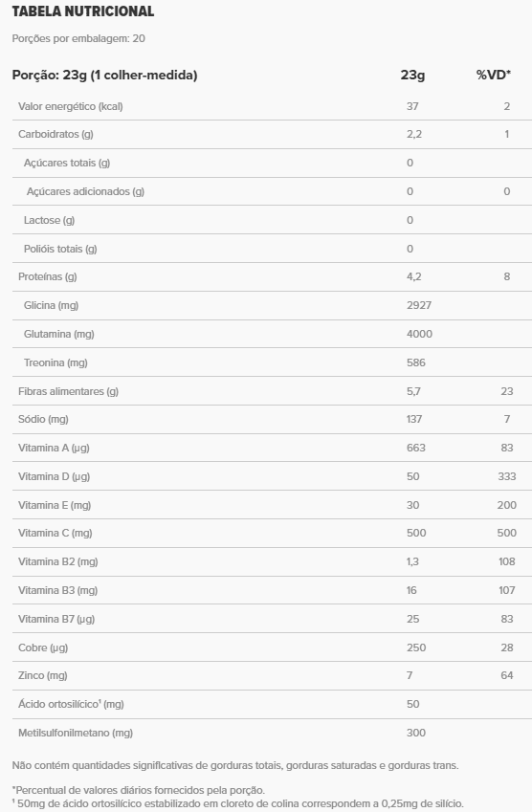Click the Zinco (mg) row label
Screen dimensions: 532x812
coord(42,675)
